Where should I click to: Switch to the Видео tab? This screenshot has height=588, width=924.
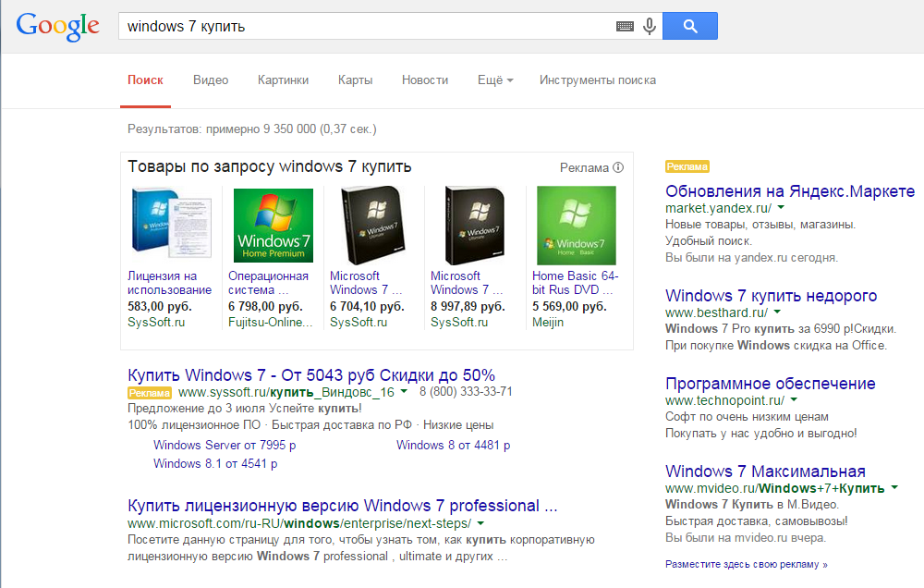tap(211, 80)
